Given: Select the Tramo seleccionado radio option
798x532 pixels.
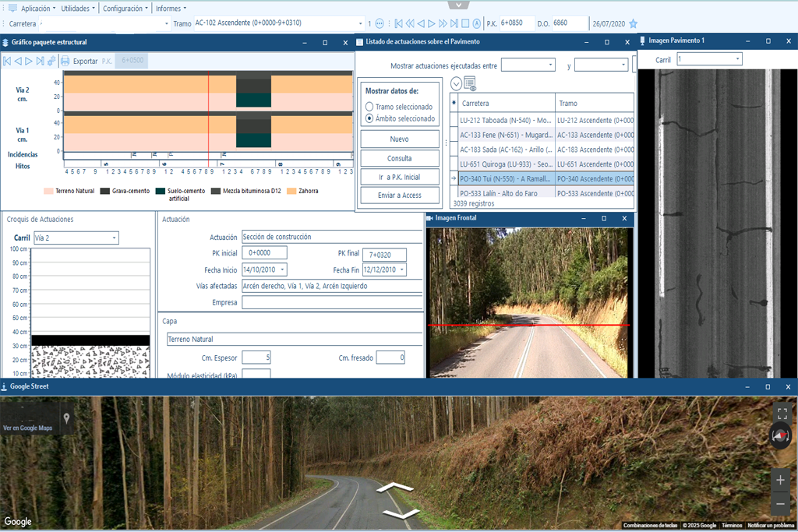Looking at the screenshot, I should tap(369, 107).
